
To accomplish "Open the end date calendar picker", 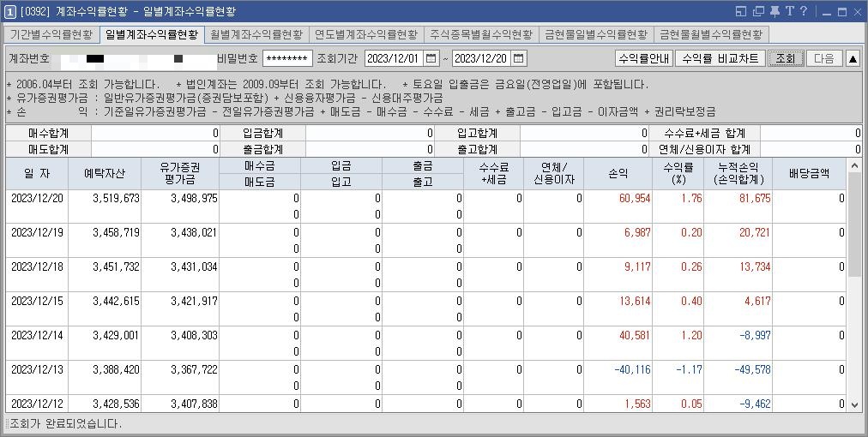I will pyautogui.click(x=518, y=58).
